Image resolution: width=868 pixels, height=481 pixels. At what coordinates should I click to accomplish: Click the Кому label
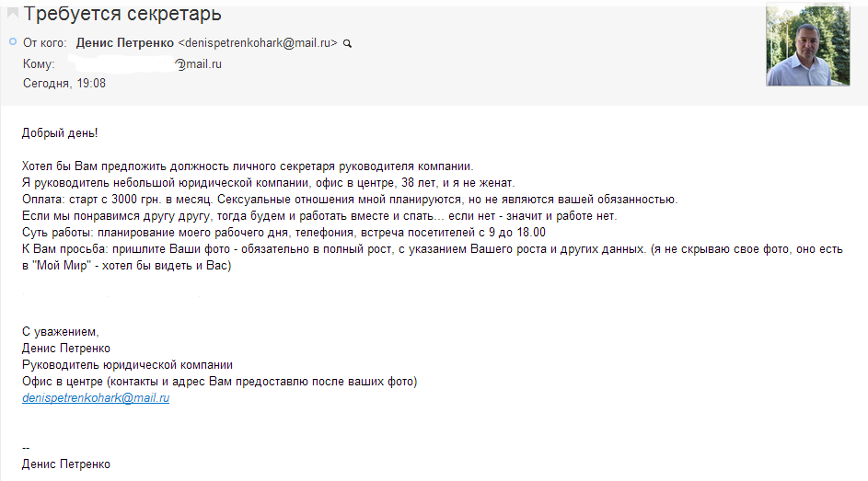(39, 64)
